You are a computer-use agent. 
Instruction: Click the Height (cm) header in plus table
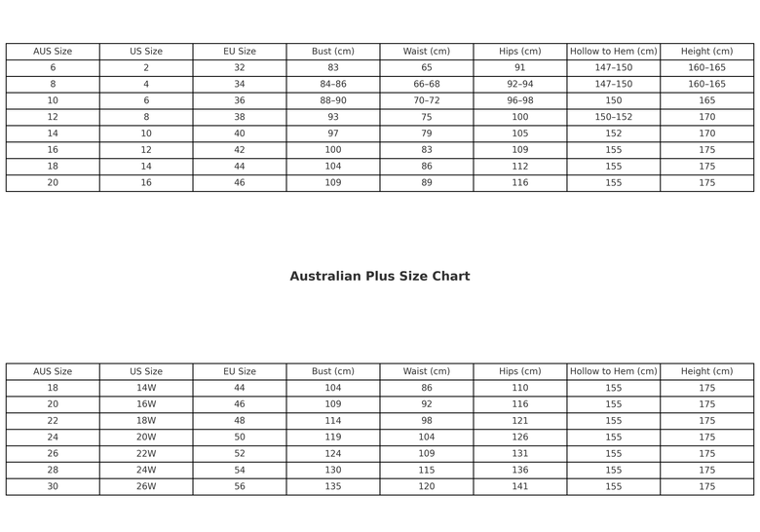(x=707, y=371)
